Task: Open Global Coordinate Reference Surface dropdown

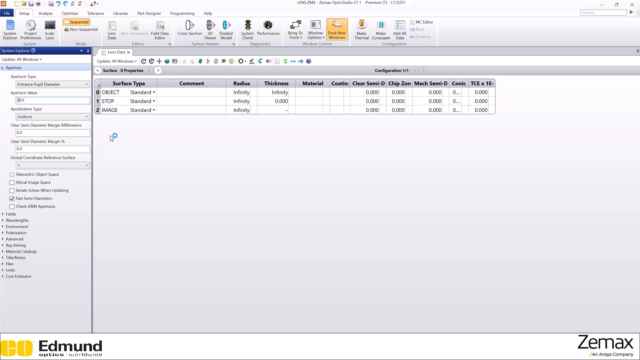Action: click(52, 165)
